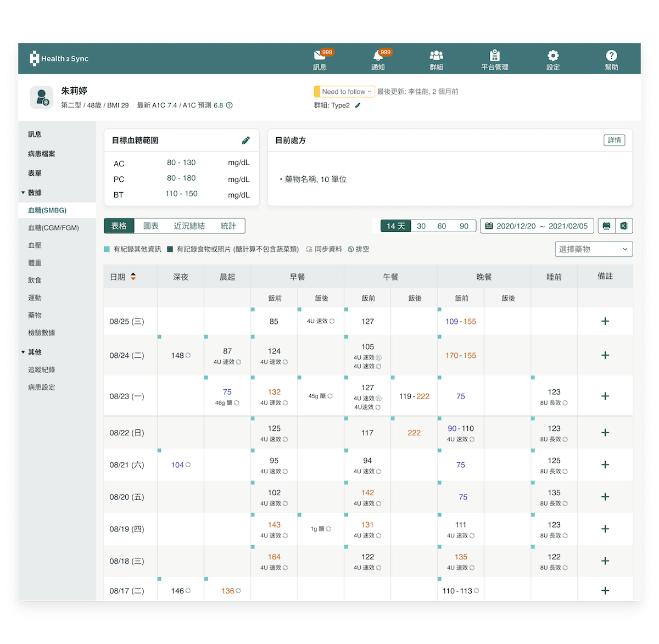Click the print icon button
659x644 pixels.
click(x=606, y=226)
